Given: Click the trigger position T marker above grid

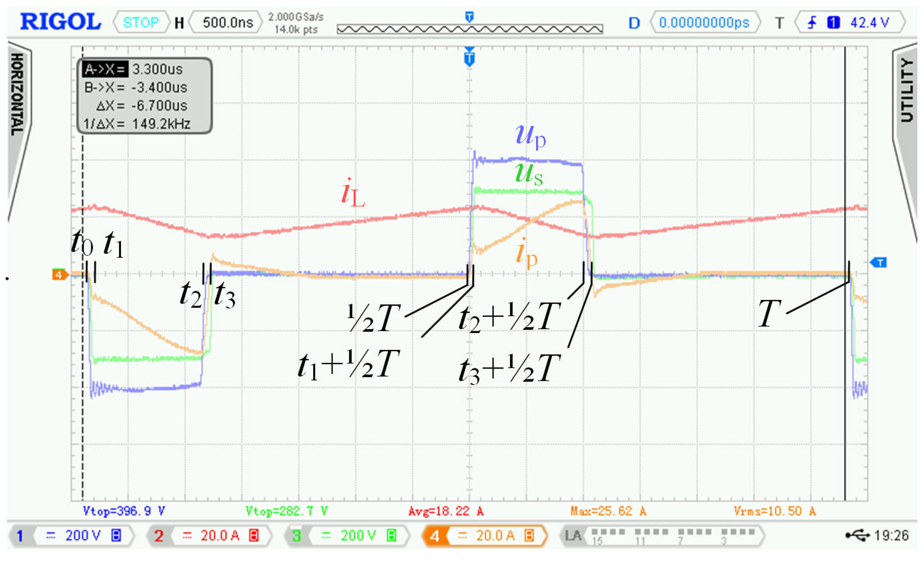Looking at the screenshot, I should [x=469, y=58].
